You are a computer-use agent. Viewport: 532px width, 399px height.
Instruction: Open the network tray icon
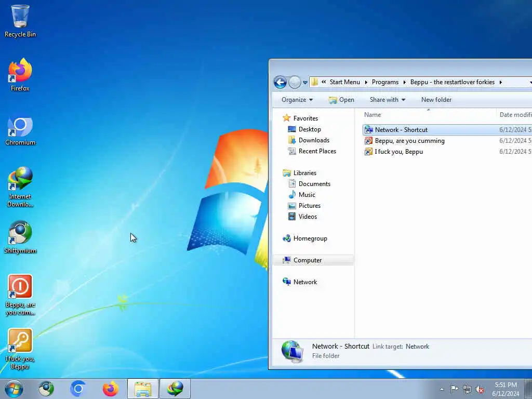click(467, 389)
